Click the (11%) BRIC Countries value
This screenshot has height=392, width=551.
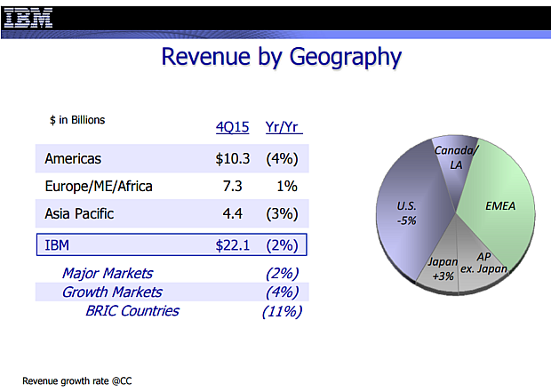[x=283, y=311]
